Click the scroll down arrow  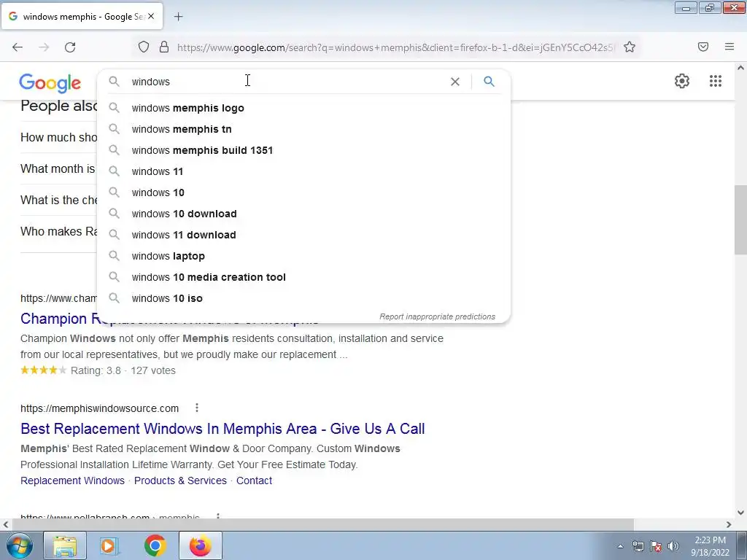(x=740, y=513)
